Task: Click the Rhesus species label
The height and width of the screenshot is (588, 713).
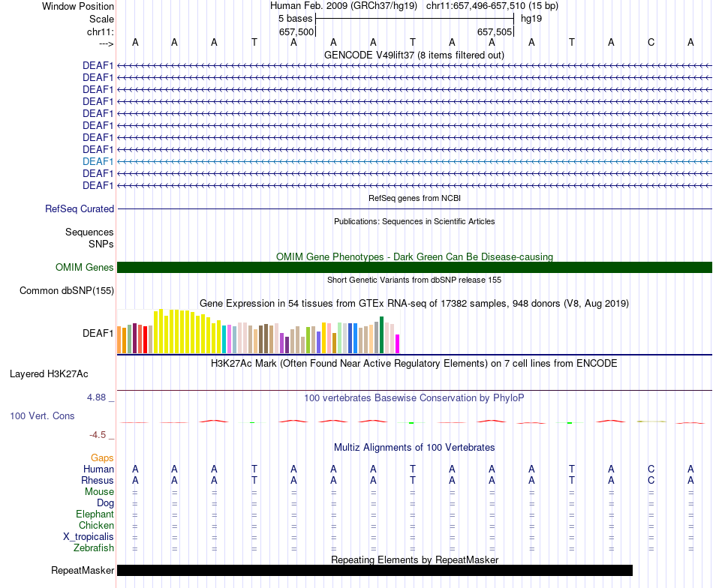Action: [98, 480]
